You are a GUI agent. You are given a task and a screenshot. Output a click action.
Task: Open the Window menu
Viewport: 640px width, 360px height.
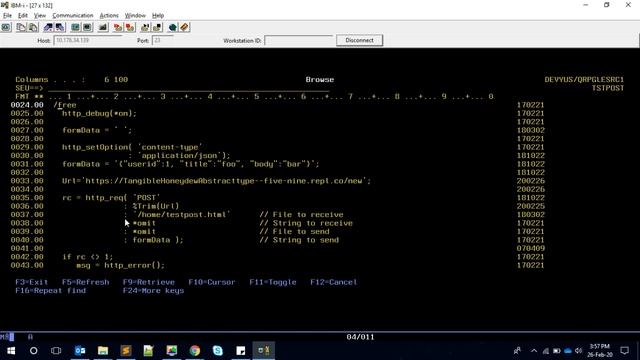coord(135,16)
